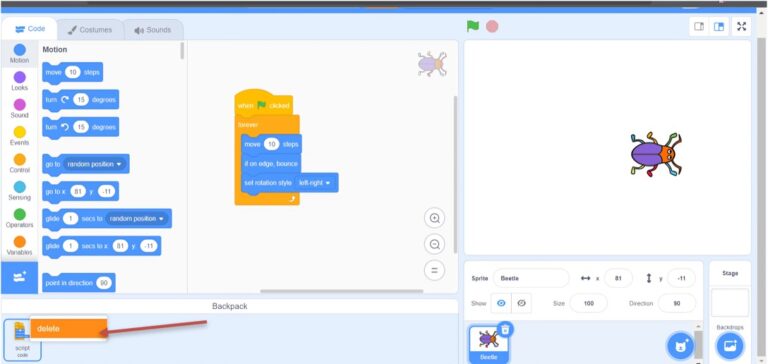Click the forever block in workspace

coord(248,125)
